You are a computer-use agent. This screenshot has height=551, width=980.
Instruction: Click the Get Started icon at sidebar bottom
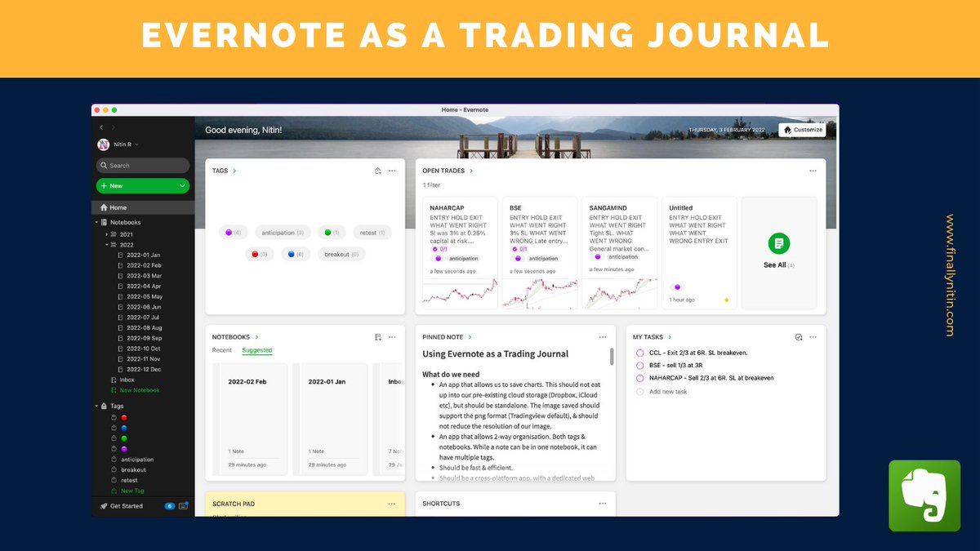[x=105, y=506]
